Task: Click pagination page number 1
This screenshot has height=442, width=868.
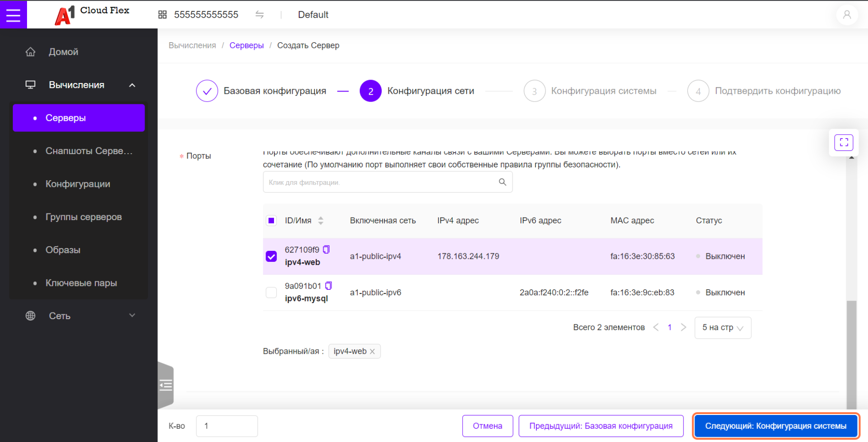Action: [669, 327]
